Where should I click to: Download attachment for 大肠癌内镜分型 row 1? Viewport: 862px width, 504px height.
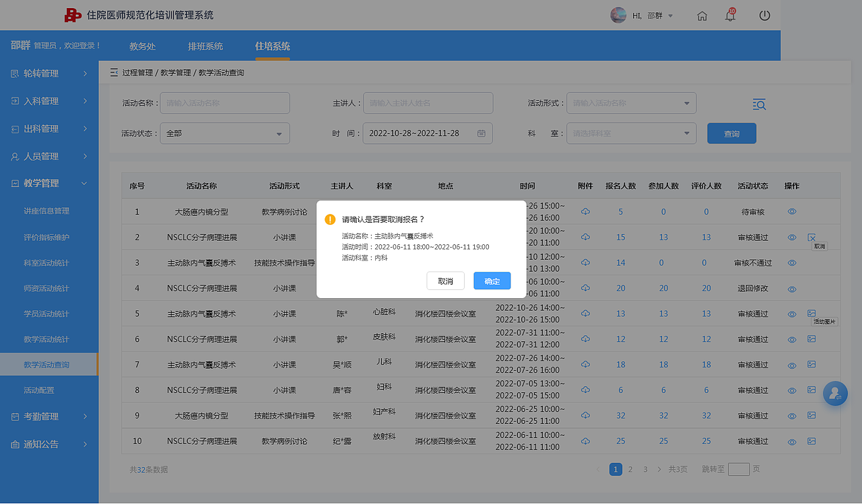point(585,211)
